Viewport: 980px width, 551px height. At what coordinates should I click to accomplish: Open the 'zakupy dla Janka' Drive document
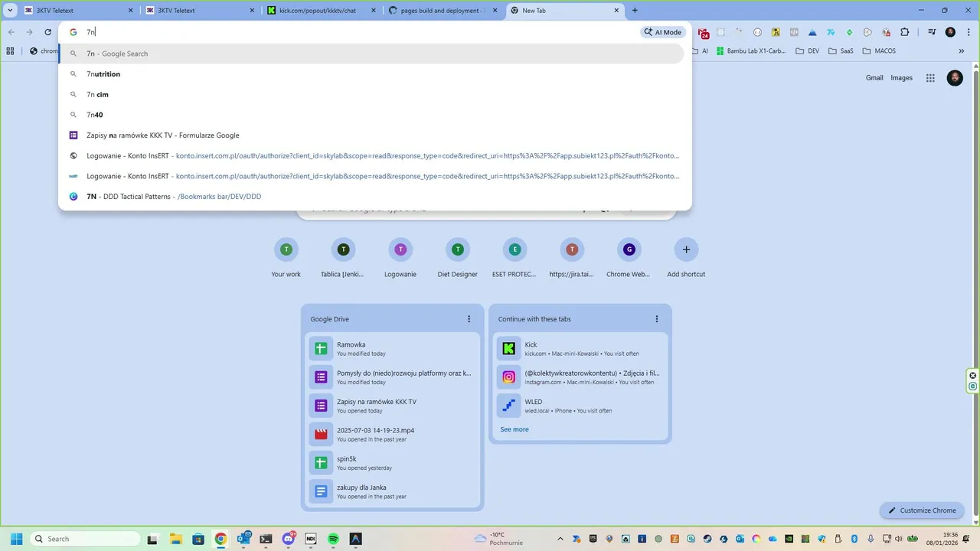point(394,491)
